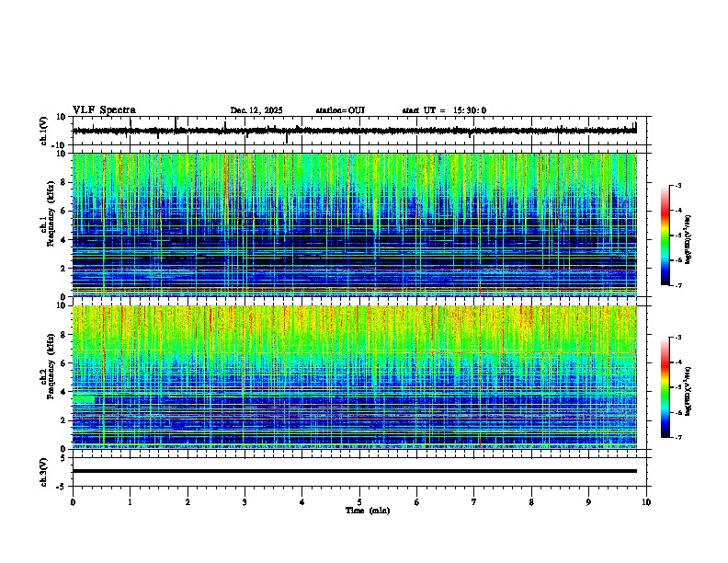
Task: Click the "ch.1(V)" axis label
Action: pos(44,131)
